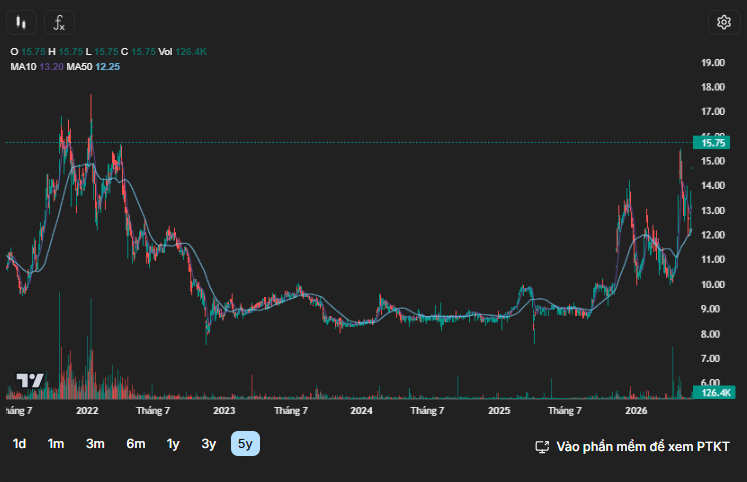Click the MA10 indicator legend
This screenshot has height=482, width=747.
point(37,67)
